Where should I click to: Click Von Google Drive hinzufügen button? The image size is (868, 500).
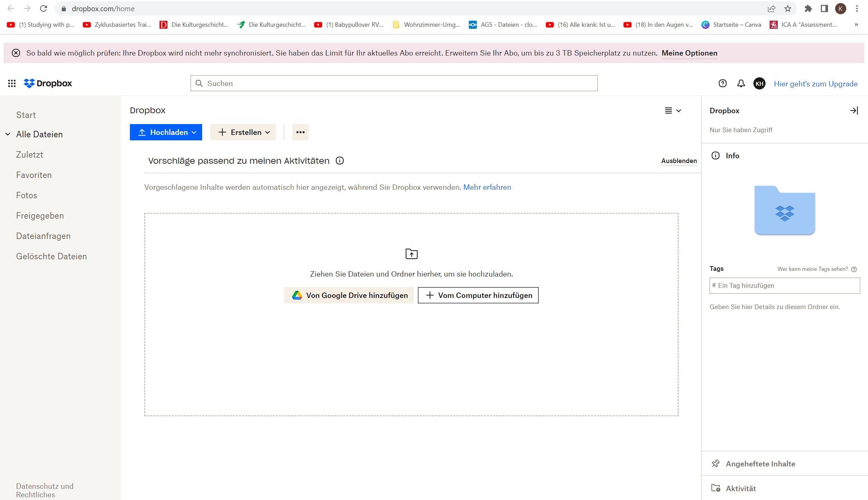(x=349, y=295)
